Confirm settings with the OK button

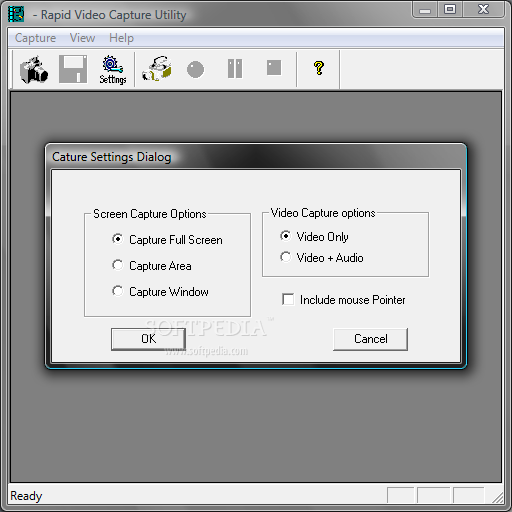(148, 339)
